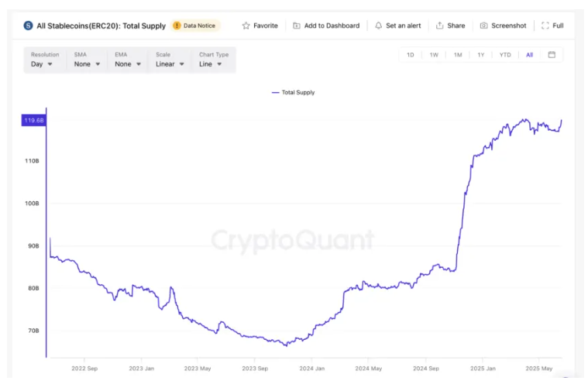Select the 1D time range

411,55
